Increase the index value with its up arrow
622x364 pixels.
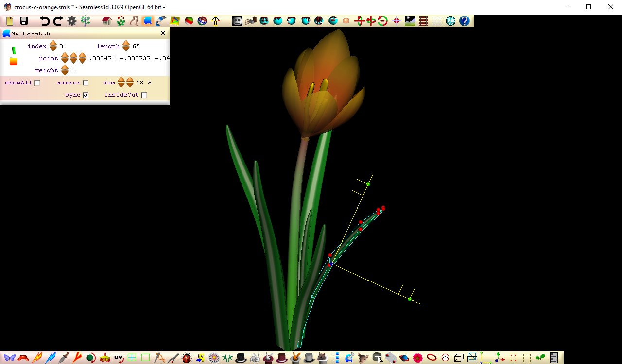point(52,43)
